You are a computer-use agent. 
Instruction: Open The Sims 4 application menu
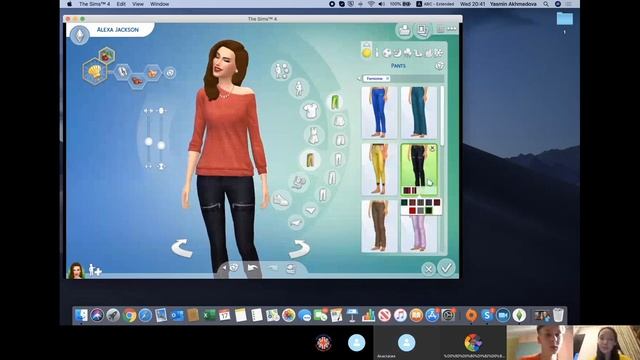[94, 4]
